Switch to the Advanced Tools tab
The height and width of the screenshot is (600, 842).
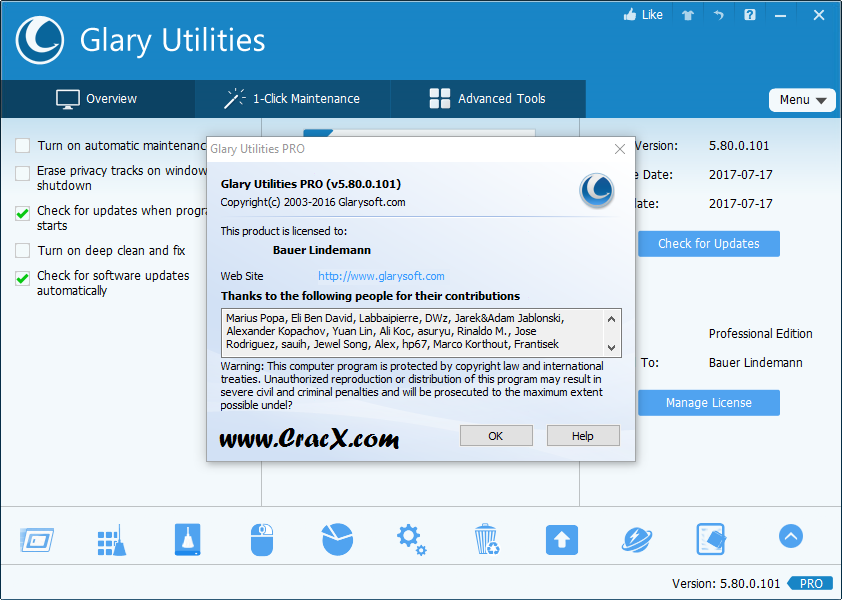(488, 99)
